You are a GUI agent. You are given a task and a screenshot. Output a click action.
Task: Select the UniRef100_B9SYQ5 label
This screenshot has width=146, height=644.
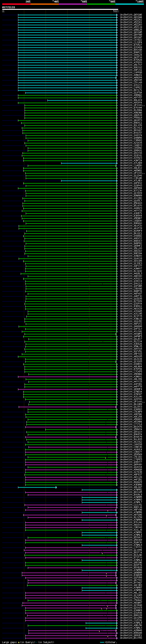click(131, 50)
